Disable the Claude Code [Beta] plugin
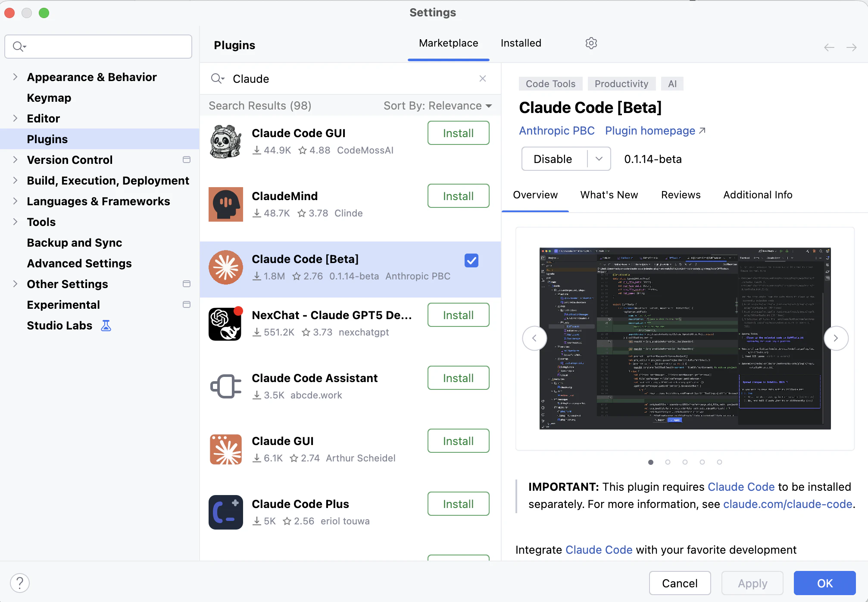 [554, 159]
